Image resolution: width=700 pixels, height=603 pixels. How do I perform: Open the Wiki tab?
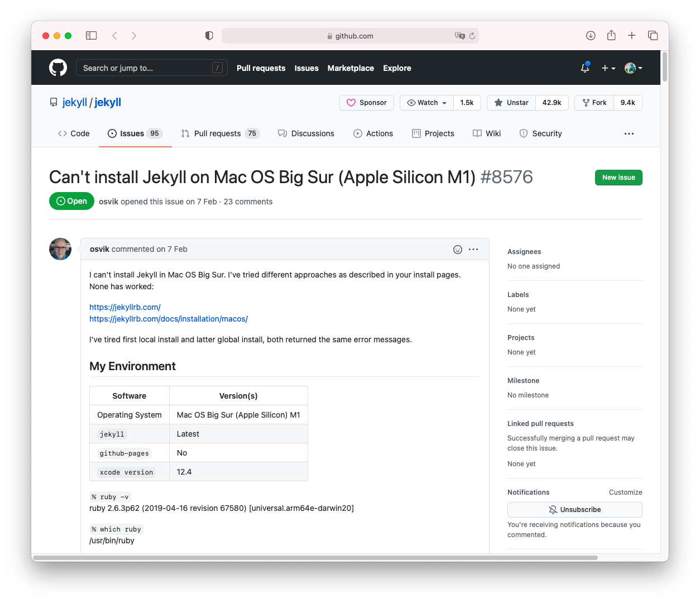[487, 133]
